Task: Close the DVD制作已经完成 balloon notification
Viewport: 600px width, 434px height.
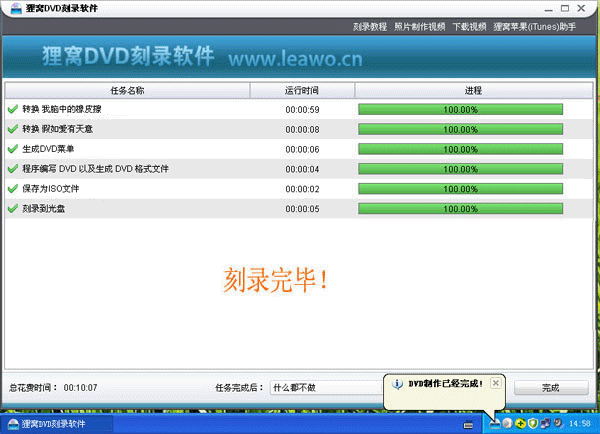Action: coord(496,383)
